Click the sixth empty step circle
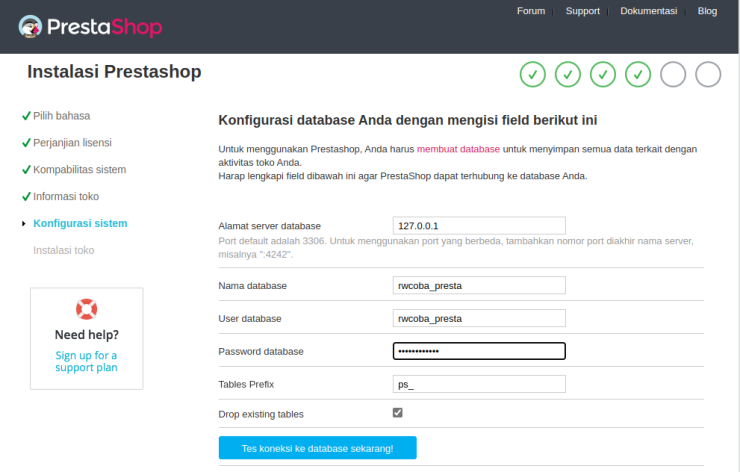740x472 pixels. 708,75
